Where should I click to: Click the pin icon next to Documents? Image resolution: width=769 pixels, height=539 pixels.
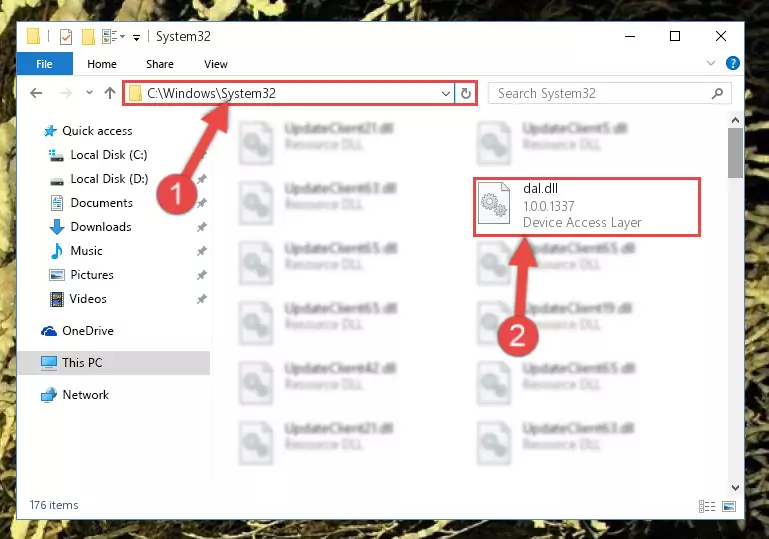(x=202, y=203)
